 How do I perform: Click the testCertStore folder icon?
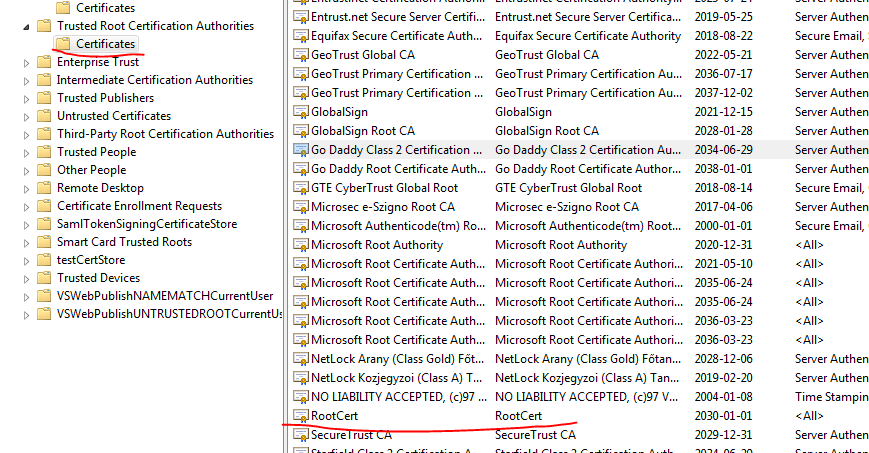[x=44, y=260]
